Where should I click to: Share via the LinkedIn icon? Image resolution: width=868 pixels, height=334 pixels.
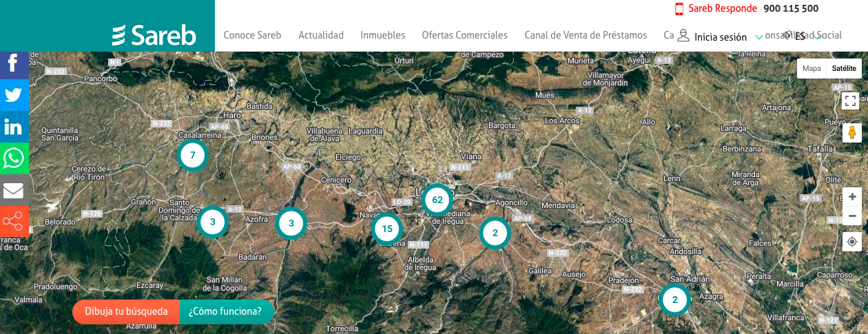14,127
